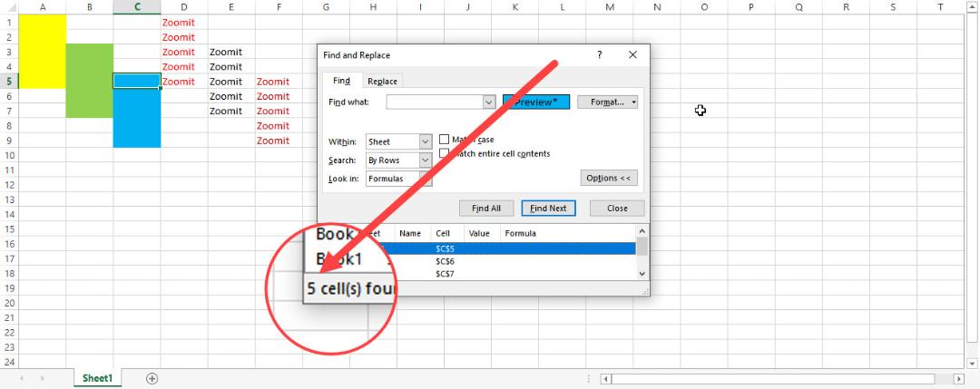Go to previous sheet using arrow icon

click(x=23, y=378)
